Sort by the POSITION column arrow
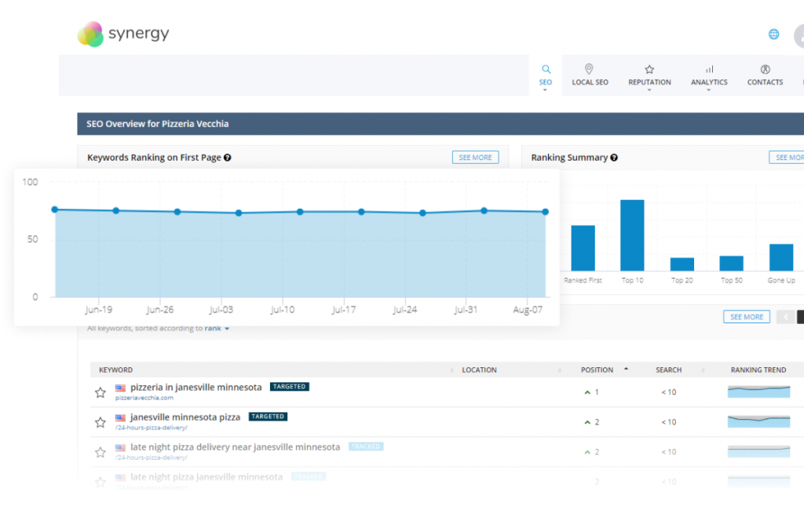 [x=626, y=369]
